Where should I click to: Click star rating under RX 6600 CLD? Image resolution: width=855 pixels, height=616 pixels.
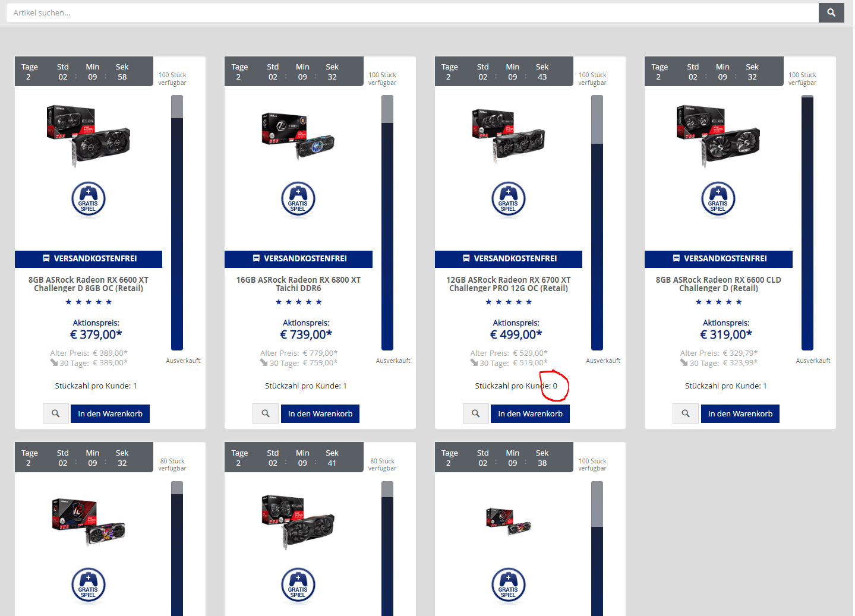718,302
